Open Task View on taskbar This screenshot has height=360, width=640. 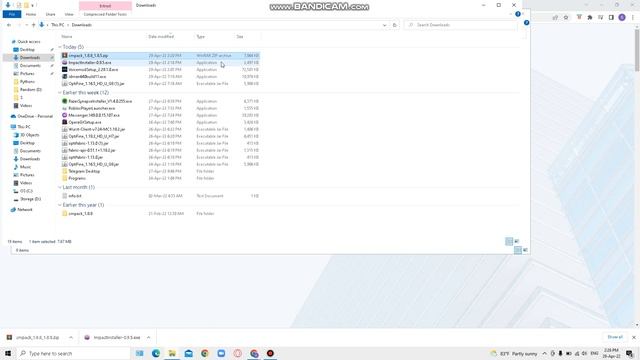[140, 353]
